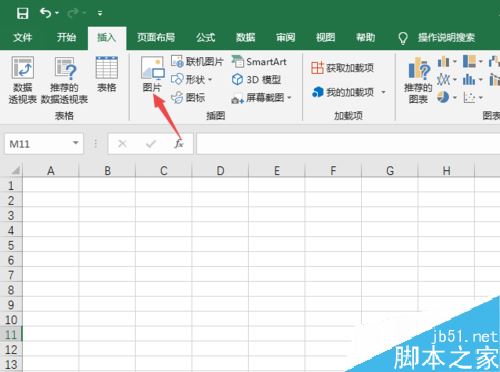
Task: Click the Select All corner triangle
Action: coord(15,171)
